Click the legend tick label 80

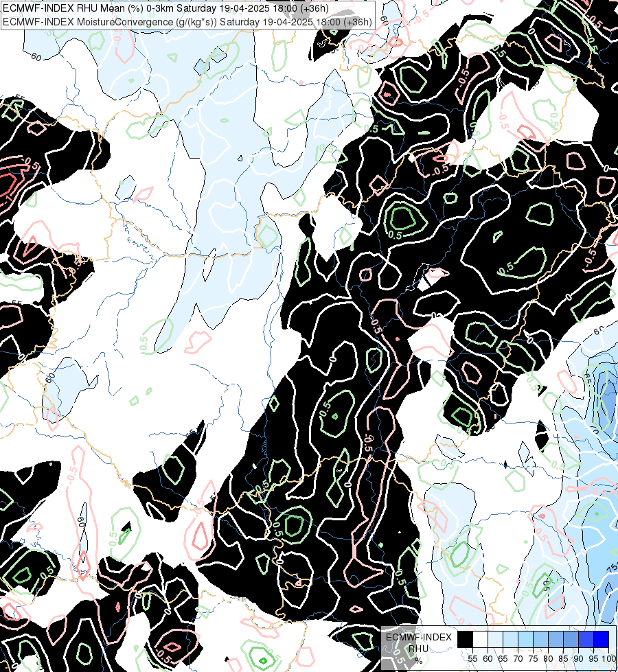click(x=548, y=659)
